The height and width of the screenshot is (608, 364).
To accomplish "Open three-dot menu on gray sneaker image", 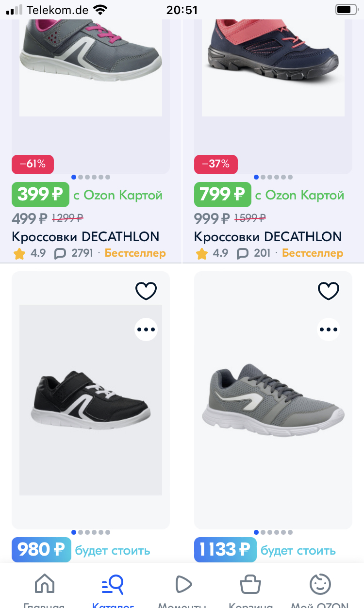I will 329,329.
